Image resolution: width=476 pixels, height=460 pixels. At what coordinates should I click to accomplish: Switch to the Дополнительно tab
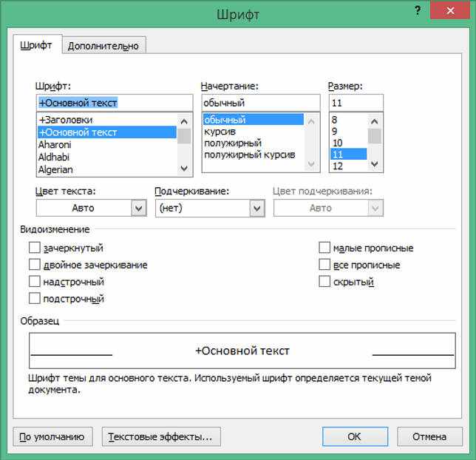[x=103, y=46]
